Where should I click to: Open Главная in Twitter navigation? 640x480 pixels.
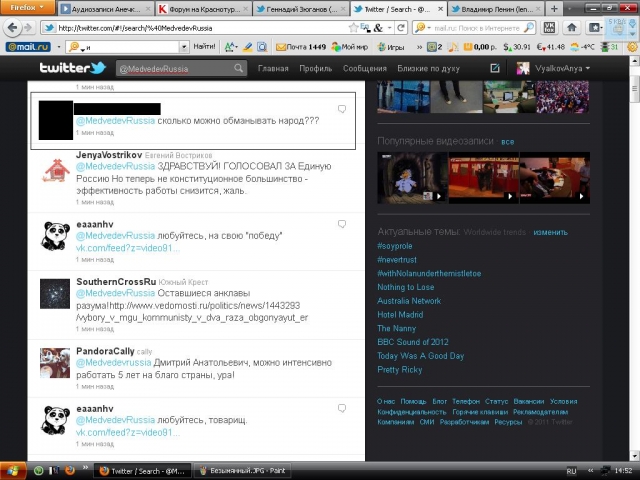pos(273,68)
